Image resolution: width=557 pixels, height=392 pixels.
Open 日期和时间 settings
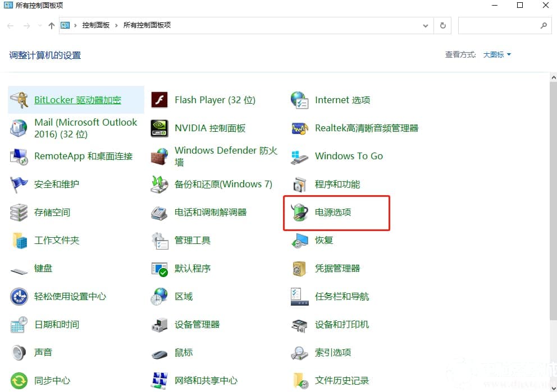(x=56, y=324)
